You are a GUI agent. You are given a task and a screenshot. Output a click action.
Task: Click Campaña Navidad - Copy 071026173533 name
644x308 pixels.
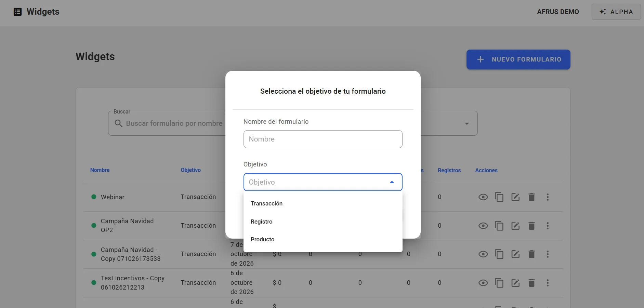[x=131, y=254]
